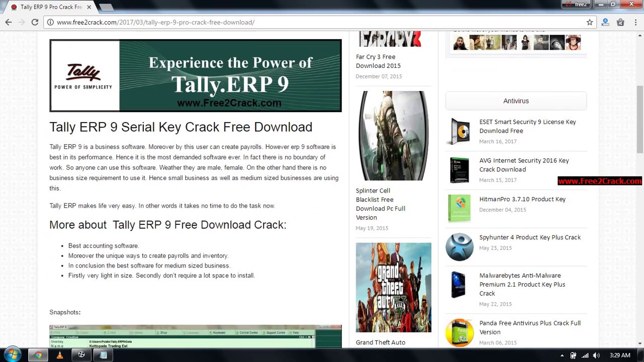Open the Chrome three-dot menu
Image resolution: width=644 pixels, height=362 pixels.
click(x=635, y=22)
